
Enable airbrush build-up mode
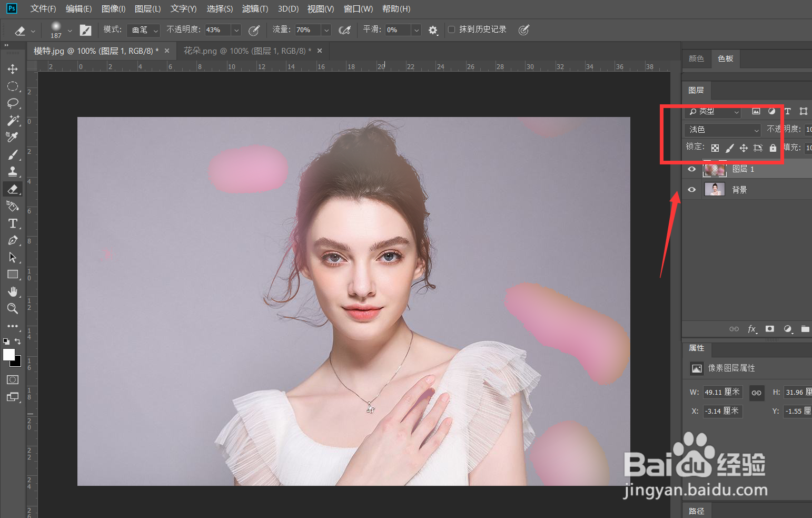point(345,31)
